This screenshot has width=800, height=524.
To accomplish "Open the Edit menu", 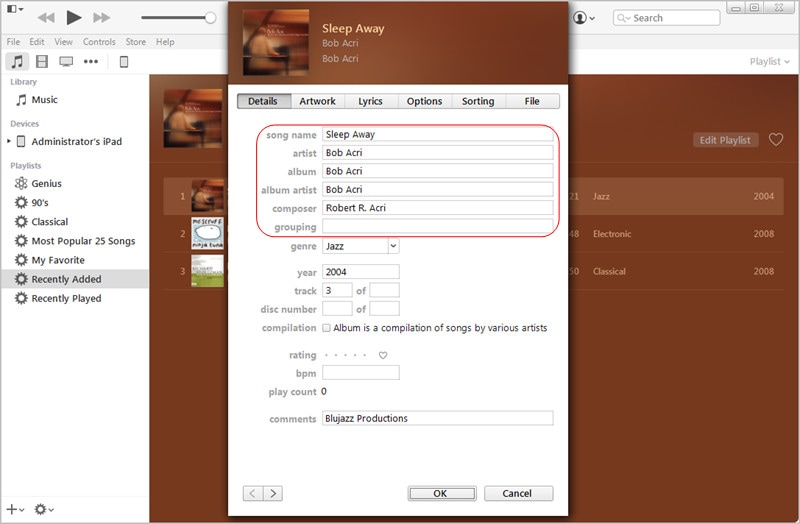I will click(x=37, y=42).
